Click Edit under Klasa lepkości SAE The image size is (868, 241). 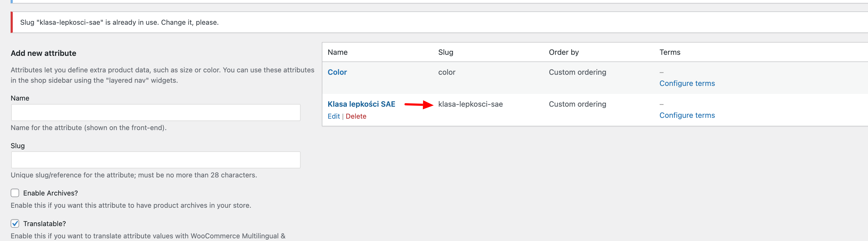(334, 116)
